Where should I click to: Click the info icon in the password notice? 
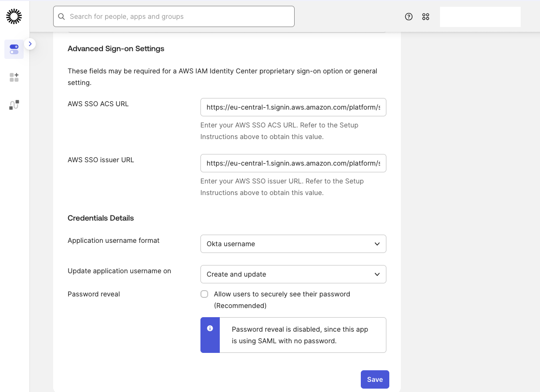click(210, 328)
